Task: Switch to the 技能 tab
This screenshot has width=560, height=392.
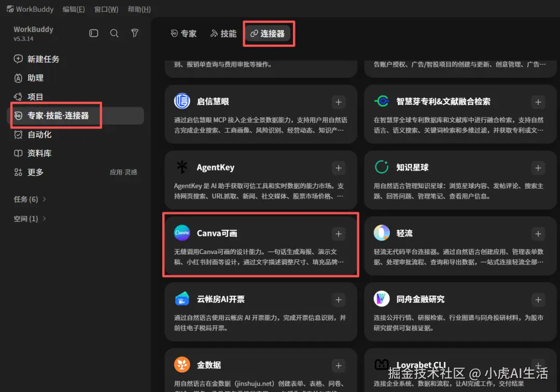Action: [223, 34]
